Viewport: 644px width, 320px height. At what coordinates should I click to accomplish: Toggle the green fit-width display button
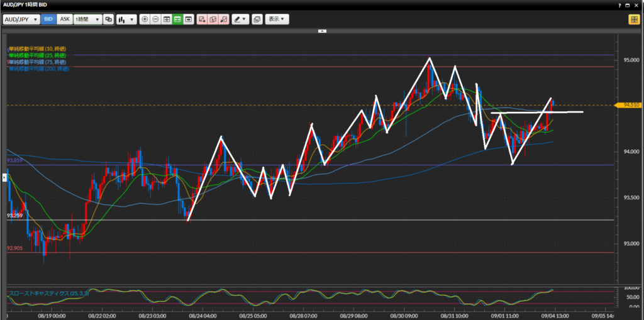178,19
